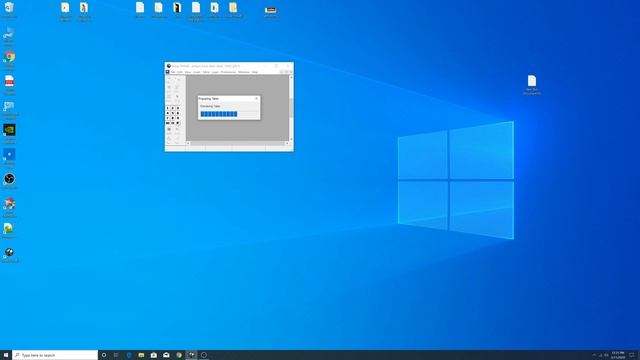This screenshot has width=640, height=360.
Task: Select the red PDF reader desktop icon
Action: (x=9, y=84)
